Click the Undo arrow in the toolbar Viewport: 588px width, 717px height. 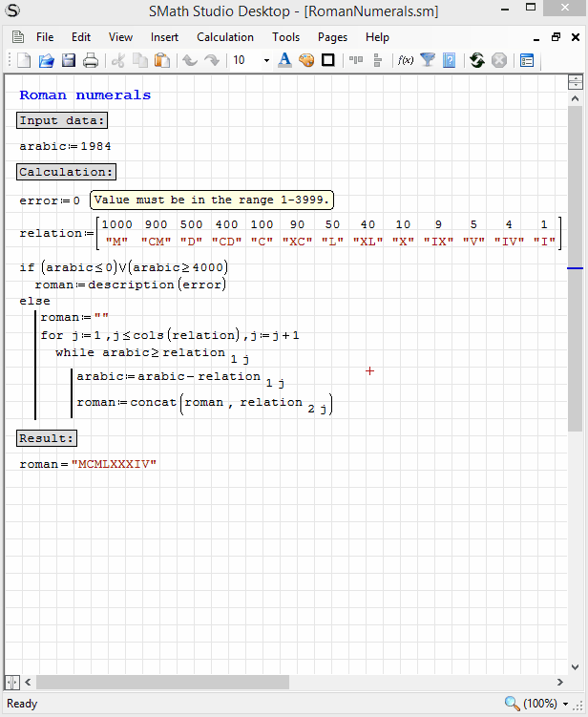[190, 60]
